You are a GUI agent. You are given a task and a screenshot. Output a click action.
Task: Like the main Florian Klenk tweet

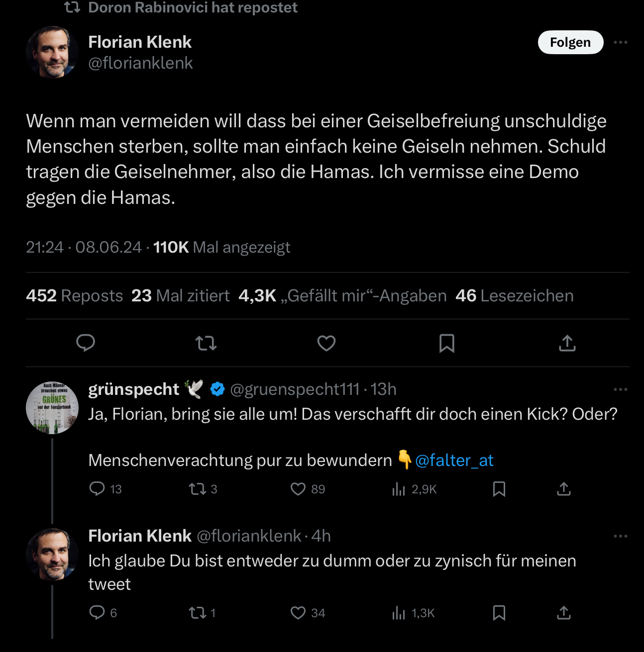pos(326,343)
